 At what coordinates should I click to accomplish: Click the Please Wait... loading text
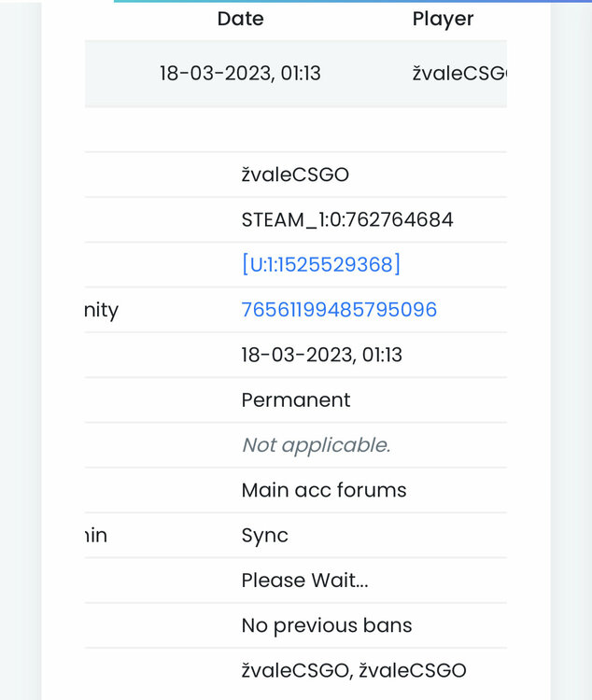pyautogui.click(x=304, y=581)
